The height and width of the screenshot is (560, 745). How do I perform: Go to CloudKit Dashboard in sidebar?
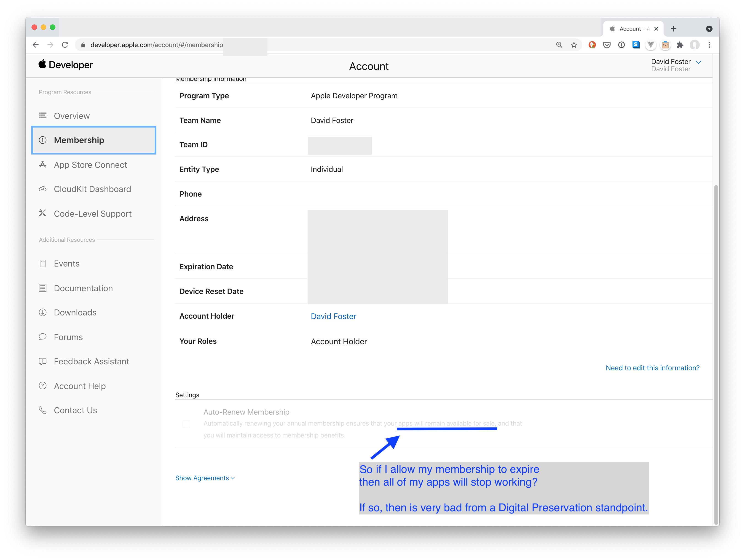coord(92,189)
